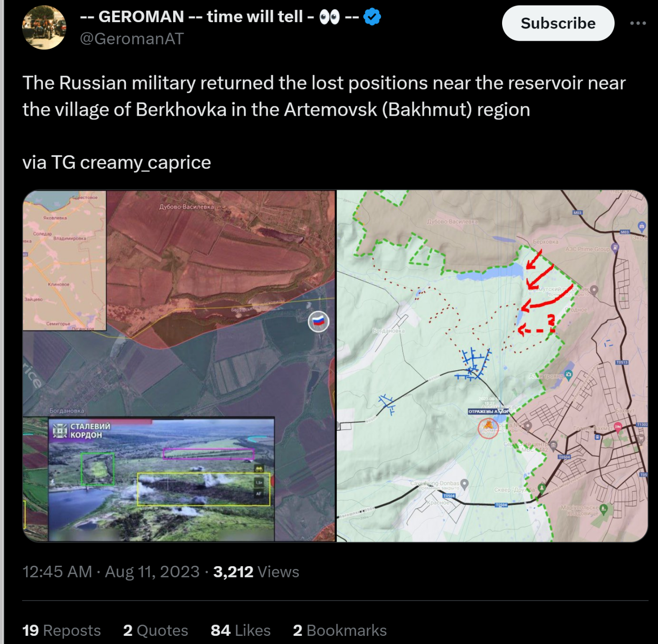View the 84 Likes list
The image size is (658, 644).
pos(240,630)
